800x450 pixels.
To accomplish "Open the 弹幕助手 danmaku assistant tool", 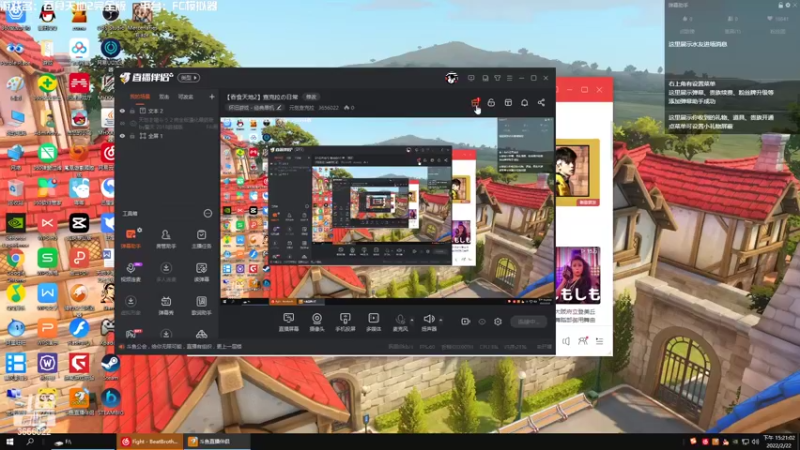I will [x=131, y=238].
